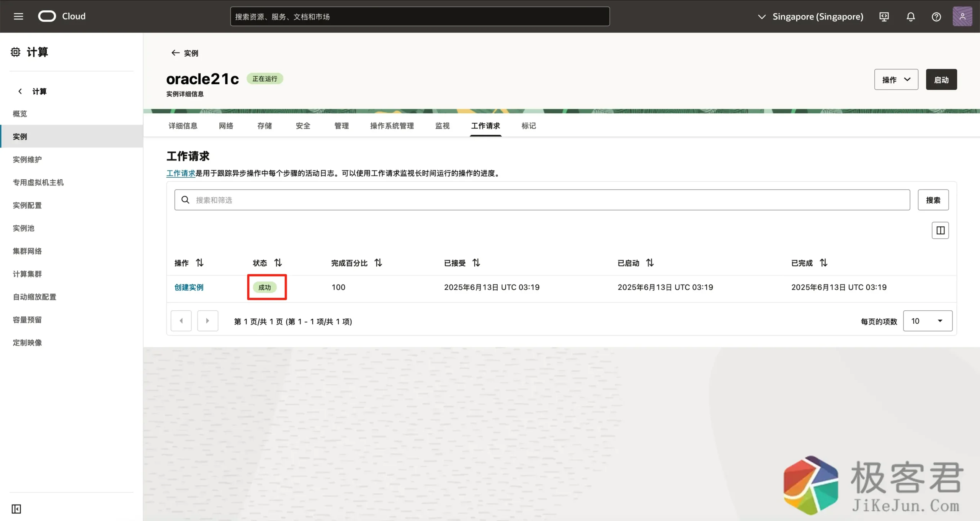Screen dimensions: 980x521
Task: Select 实例 in the sidebar
Action: pyautogui.click(x=72, y=136)
